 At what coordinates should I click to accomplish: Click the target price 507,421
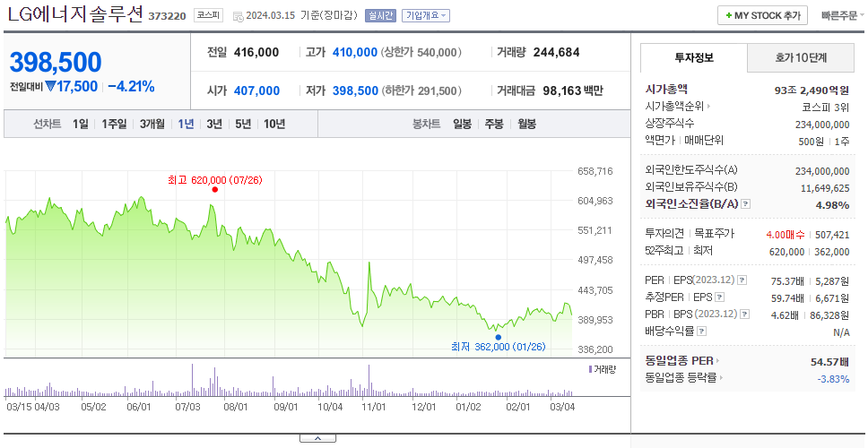tap(832, 235)
